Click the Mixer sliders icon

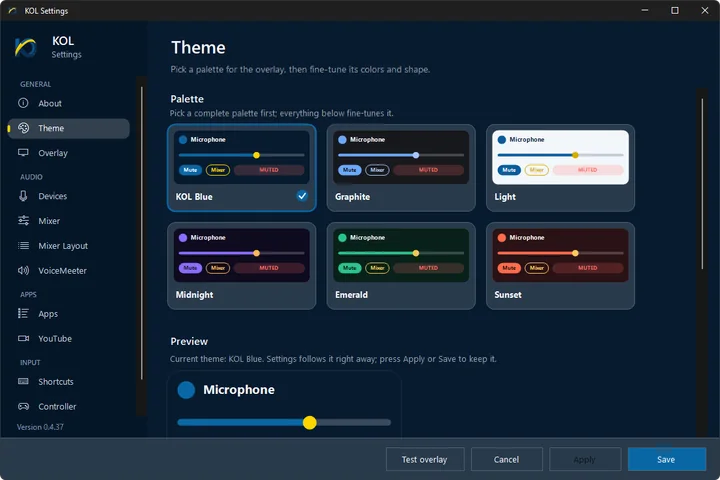(x=23, y=220)
